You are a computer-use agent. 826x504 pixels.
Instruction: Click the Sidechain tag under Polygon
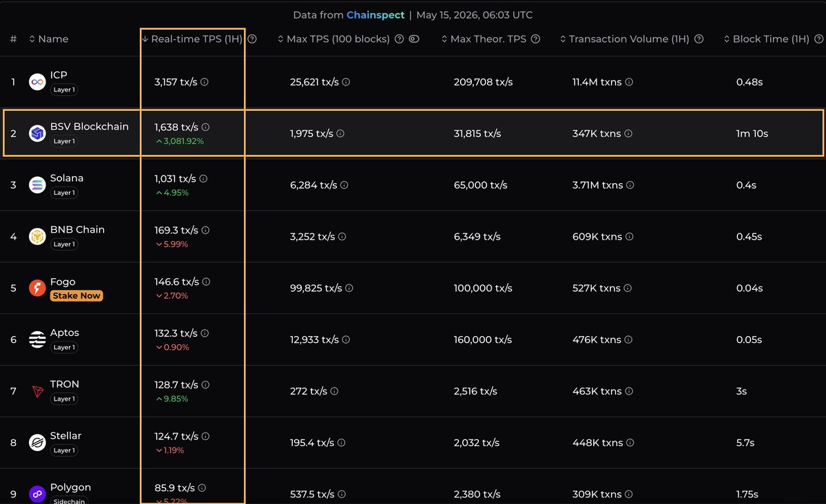click(x=69, y=501)
